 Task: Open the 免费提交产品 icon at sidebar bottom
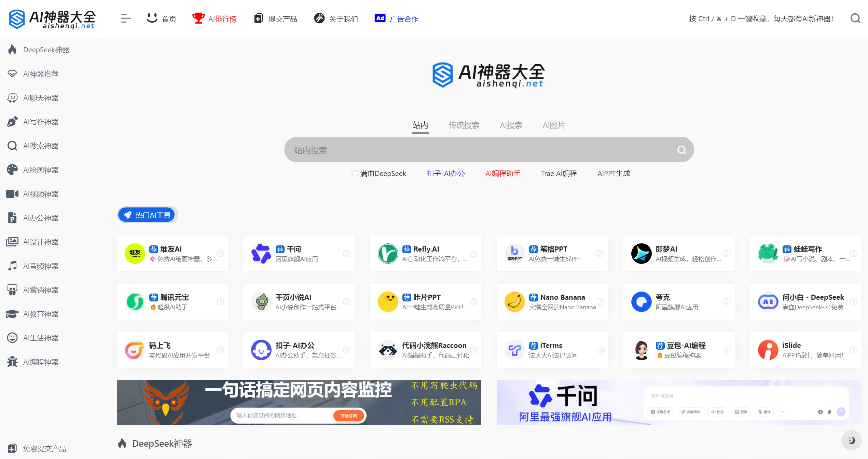(x=12, y=448)
